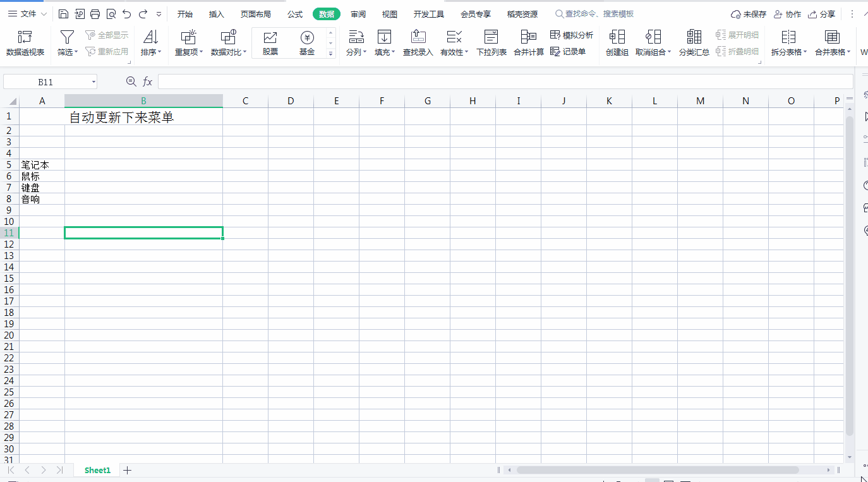The height and width of the screenshot is (482, 868).
Task: Click the 分列 split column icon
Action: [356, 37]
